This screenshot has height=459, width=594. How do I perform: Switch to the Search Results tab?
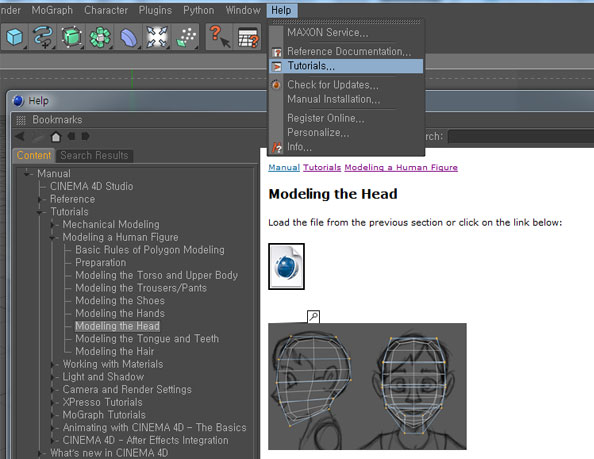[x=94, y=155]
